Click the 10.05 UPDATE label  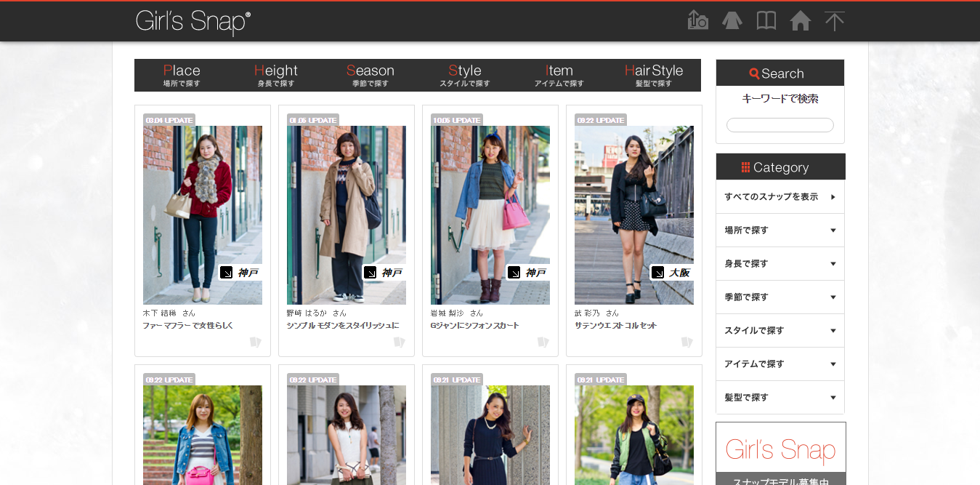click(457, 120)
